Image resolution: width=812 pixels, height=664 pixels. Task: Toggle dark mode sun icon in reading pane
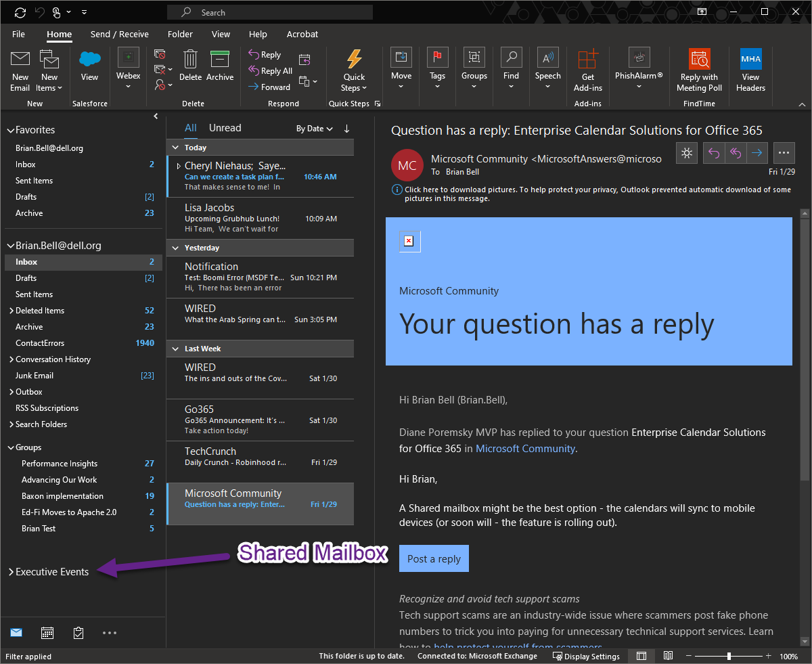coord(686,153)
